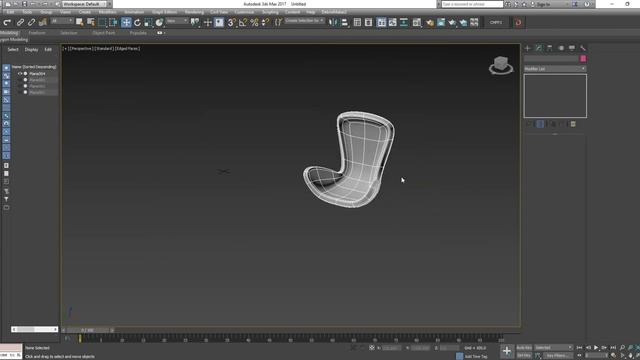Click the Select and Place tool
The height and width of the screenshot is (360, 640).
coord(159,22)
